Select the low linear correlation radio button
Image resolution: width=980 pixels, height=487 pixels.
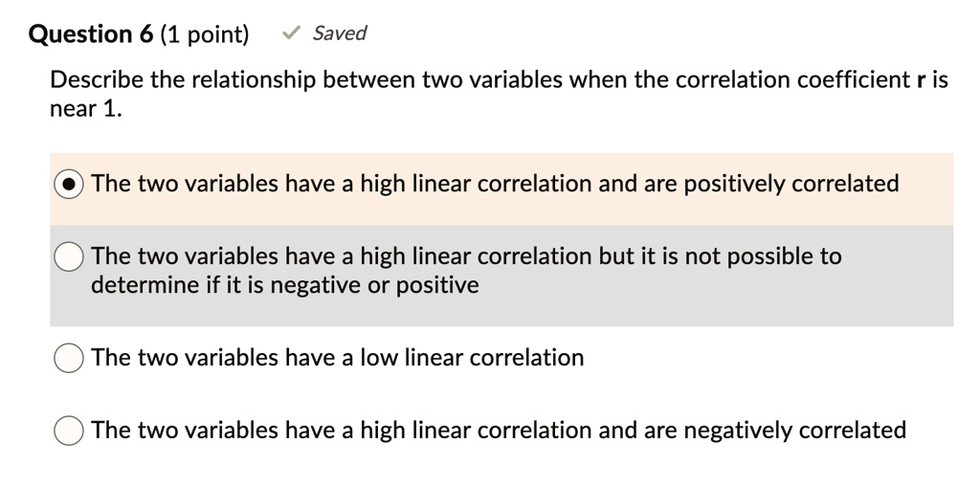[x=69, y=358]
